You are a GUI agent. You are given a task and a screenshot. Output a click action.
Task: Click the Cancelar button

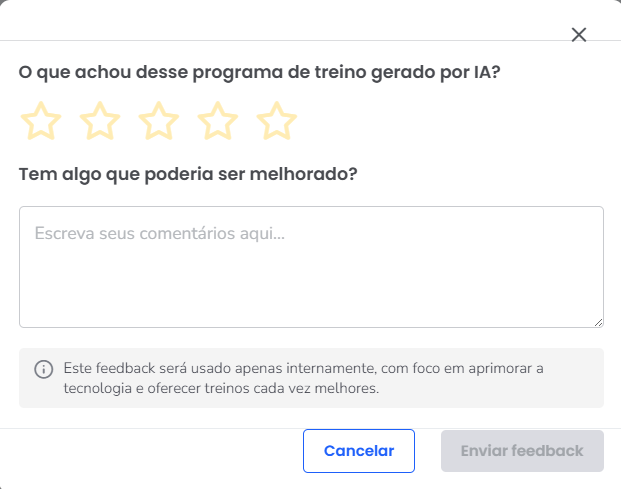(359, 451)
